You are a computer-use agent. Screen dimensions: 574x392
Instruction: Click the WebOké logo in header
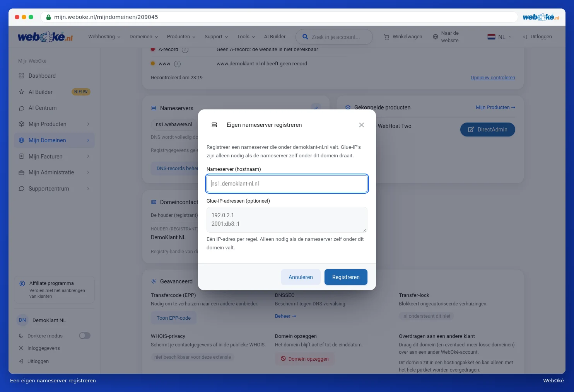tap(45, 37)
